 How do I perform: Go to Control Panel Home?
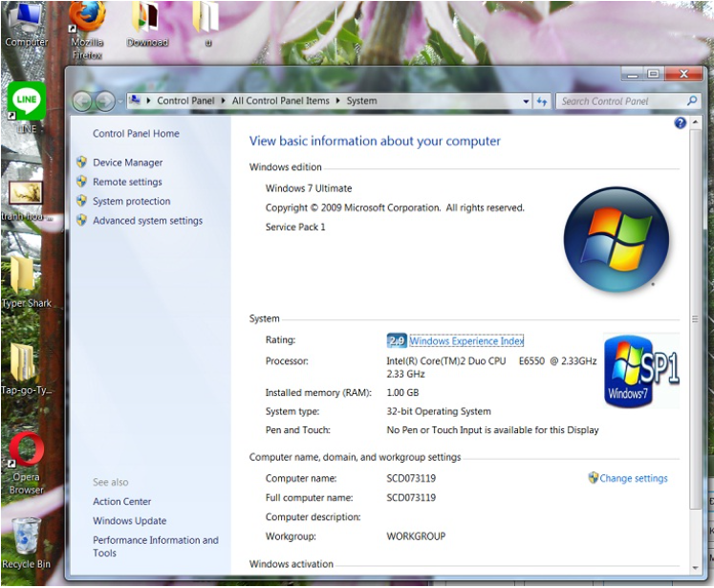(x=136, y=134)
